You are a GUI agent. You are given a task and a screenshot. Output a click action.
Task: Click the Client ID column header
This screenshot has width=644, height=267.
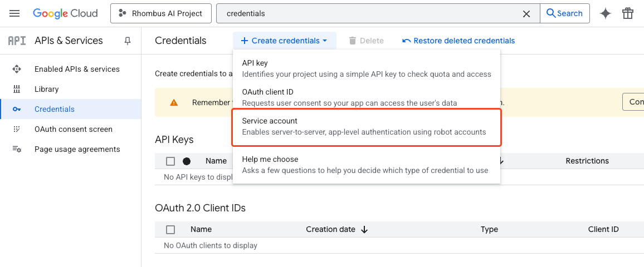603,230
